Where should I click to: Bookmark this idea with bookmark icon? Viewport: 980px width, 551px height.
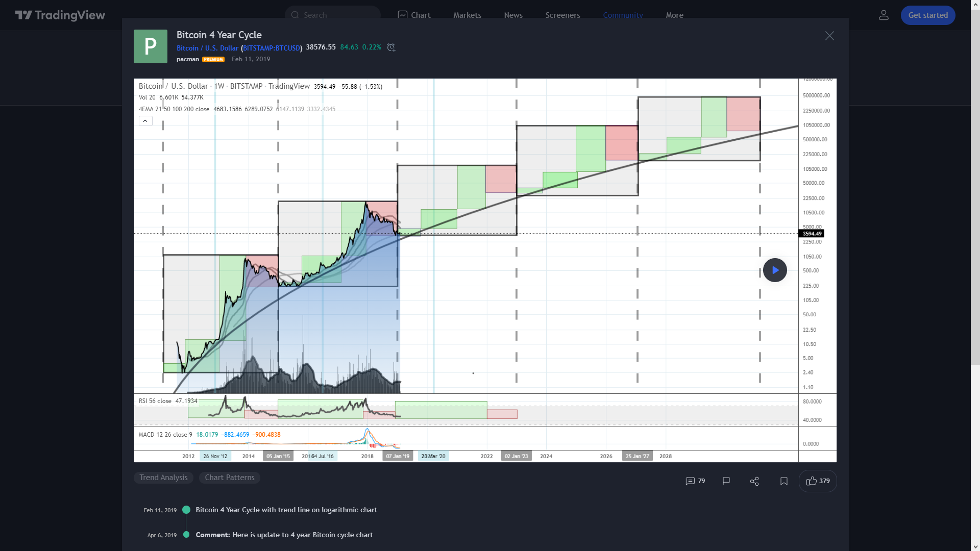point(784,481)
